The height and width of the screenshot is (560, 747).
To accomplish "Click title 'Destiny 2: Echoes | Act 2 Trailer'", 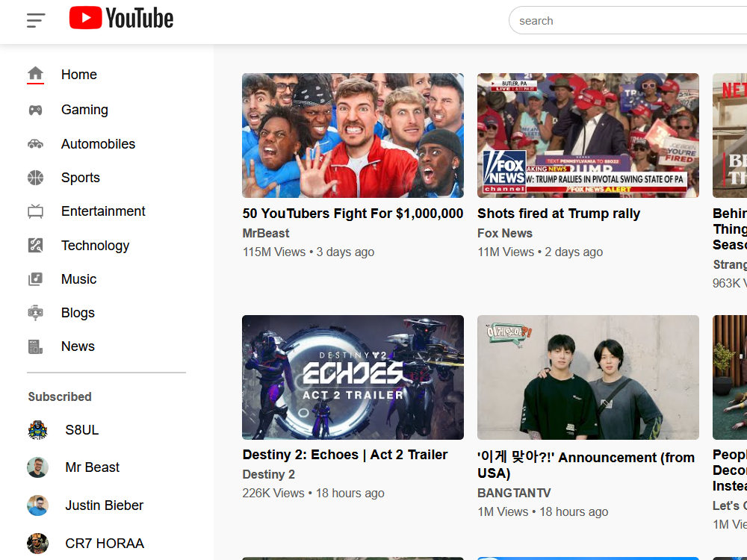I will [x=345, y=455].
